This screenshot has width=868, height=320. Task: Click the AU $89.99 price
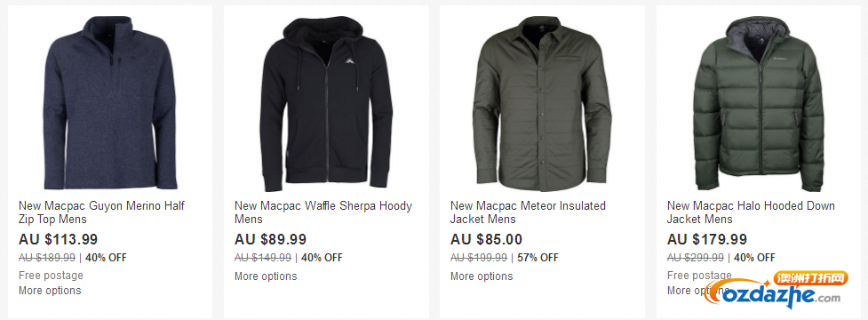(270, 240)
